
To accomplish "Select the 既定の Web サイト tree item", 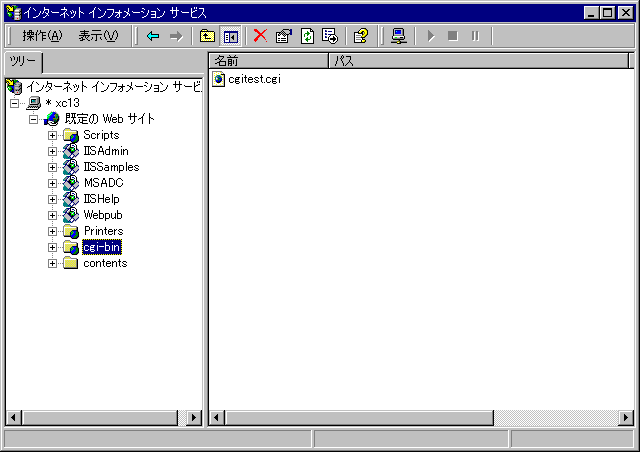I will coord(110,119).
